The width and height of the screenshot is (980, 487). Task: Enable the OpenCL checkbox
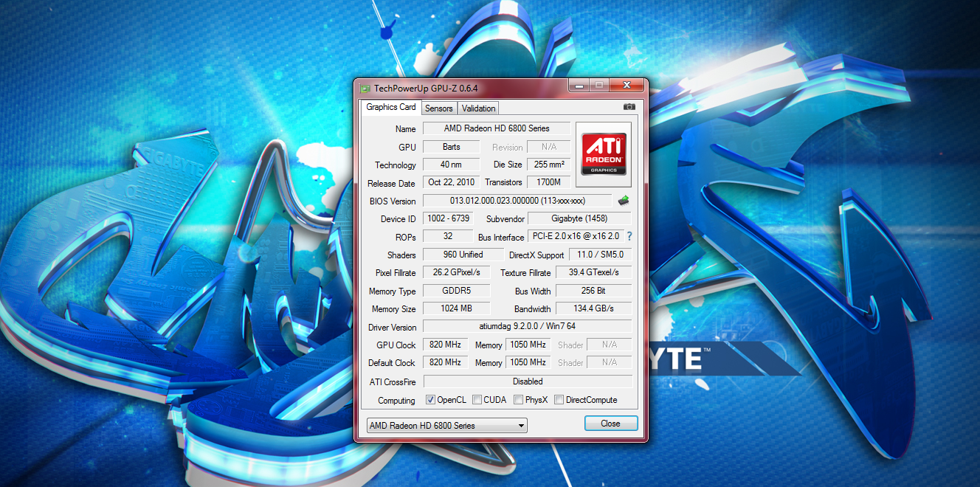tap(430, 400)
